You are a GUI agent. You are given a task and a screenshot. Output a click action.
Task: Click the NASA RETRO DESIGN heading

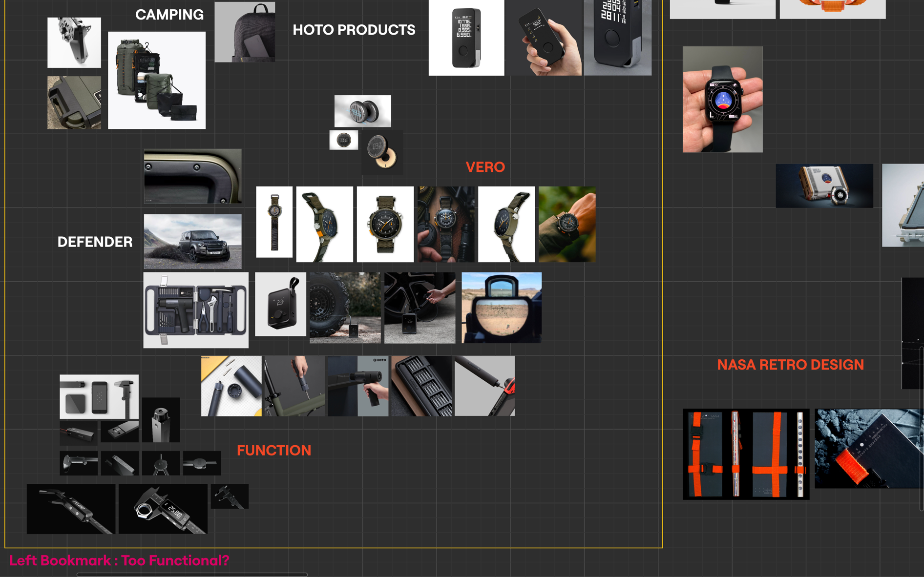point(790,365)
